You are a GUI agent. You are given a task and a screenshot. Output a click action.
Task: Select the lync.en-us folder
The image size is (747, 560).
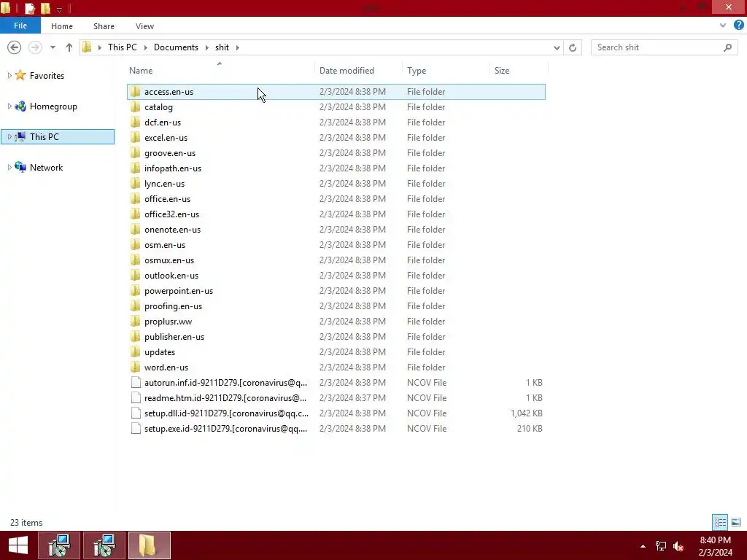pyautogui.click(x=336, y=183)
